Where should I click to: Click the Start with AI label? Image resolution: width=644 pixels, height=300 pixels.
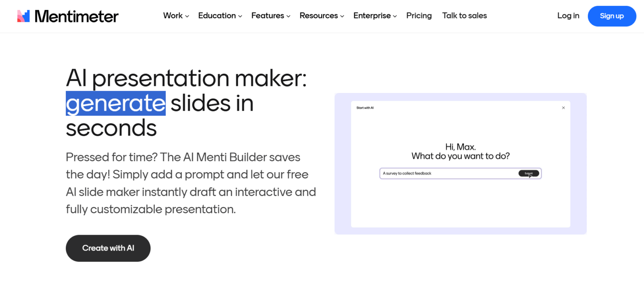click(x=365, y=108)
